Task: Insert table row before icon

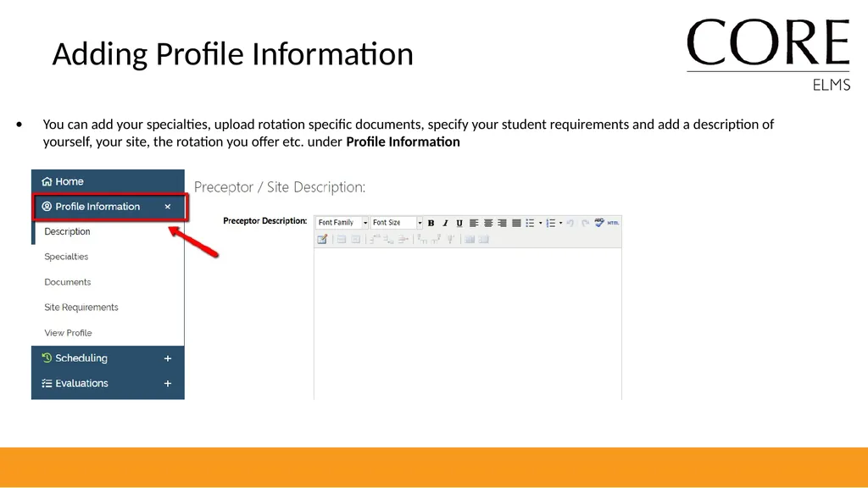Action: [375, 239]
